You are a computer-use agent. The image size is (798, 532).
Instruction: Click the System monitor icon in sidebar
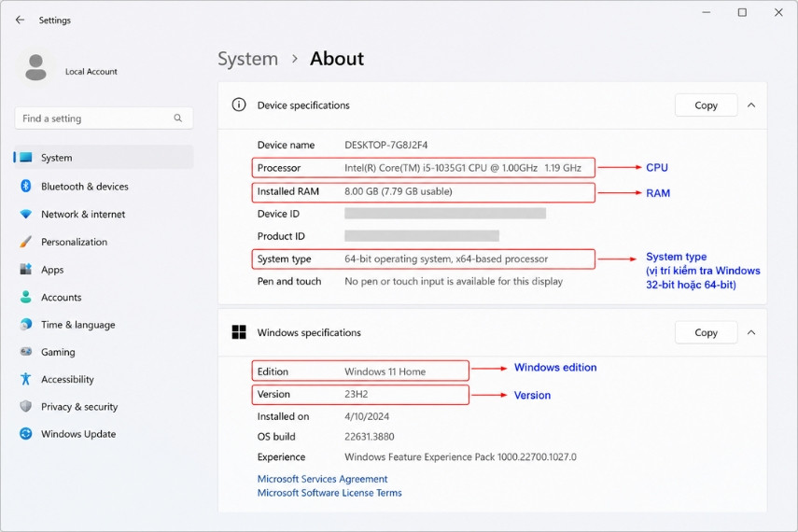26,158
